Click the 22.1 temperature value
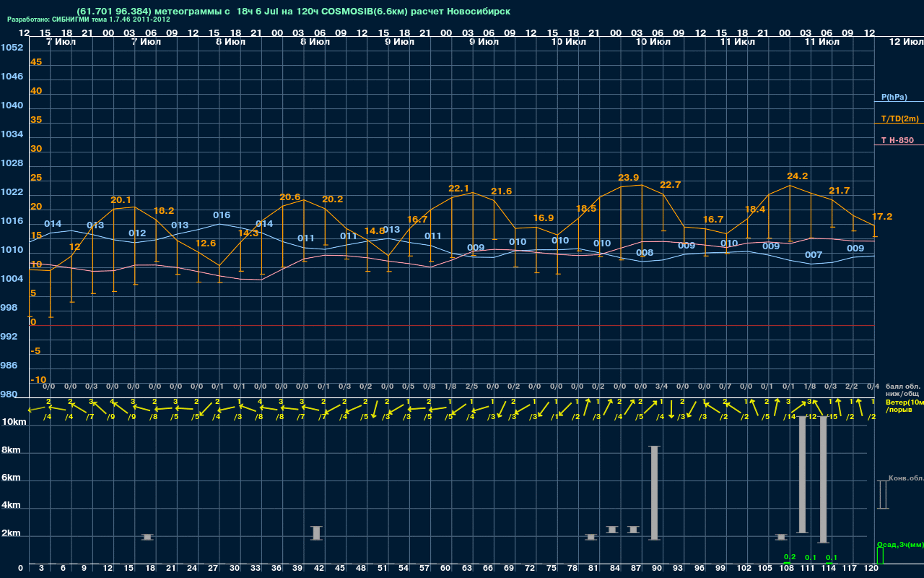The image size is (924, 578). tap(458, 188)
